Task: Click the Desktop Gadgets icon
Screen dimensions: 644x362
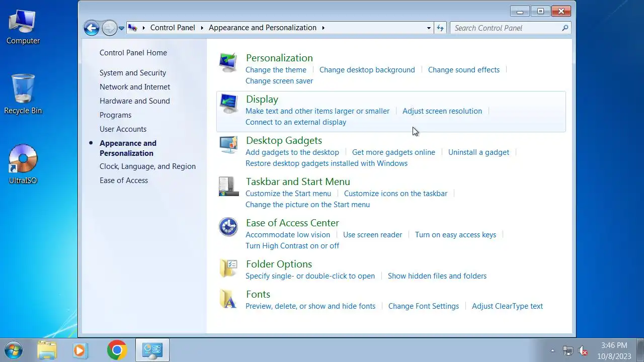Action: [x=228, y=145]
